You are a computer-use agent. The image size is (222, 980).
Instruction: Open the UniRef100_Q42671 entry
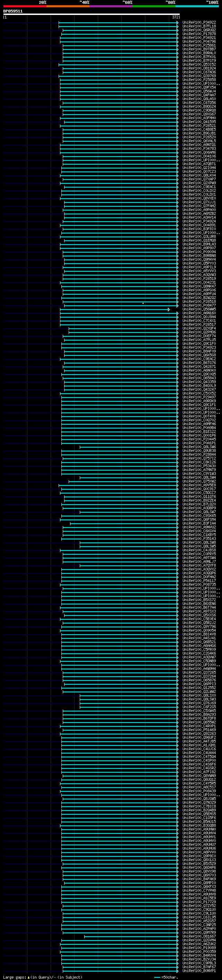coord(199,367)
